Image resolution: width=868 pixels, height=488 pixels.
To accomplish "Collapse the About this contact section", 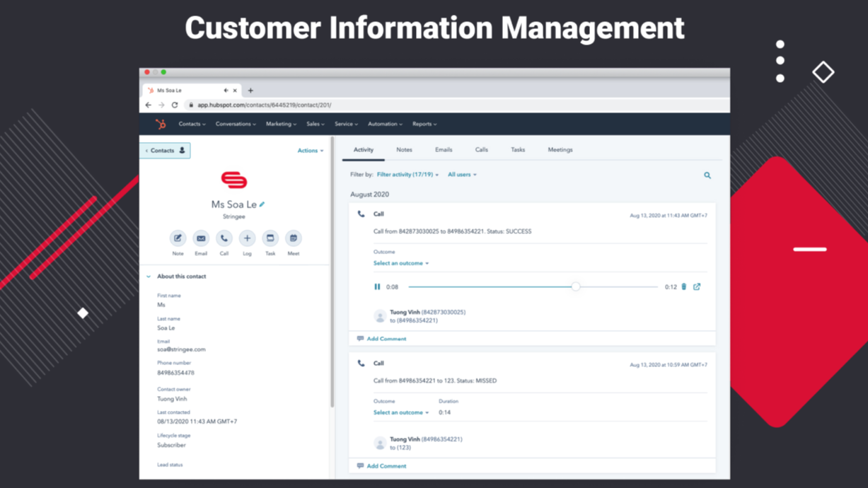I will [x=149, y=276].
